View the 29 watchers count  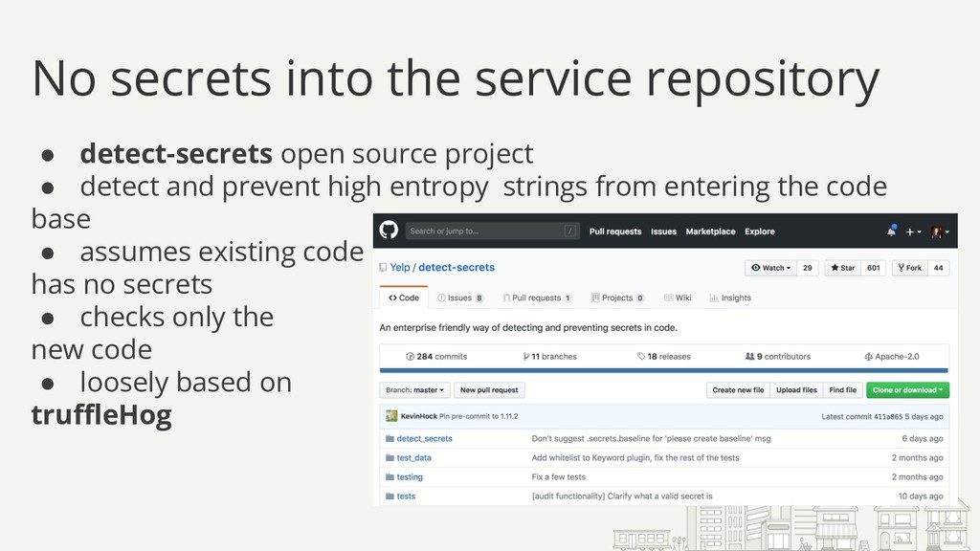tap(808, 268)
